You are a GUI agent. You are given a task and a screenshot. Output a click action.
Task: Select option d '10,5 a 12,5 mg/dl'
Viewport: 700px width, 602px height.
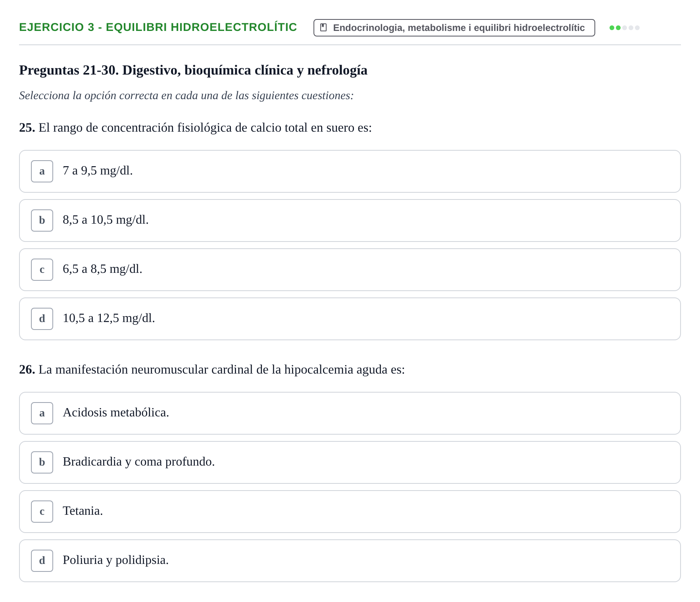click(x=350, y=319)
